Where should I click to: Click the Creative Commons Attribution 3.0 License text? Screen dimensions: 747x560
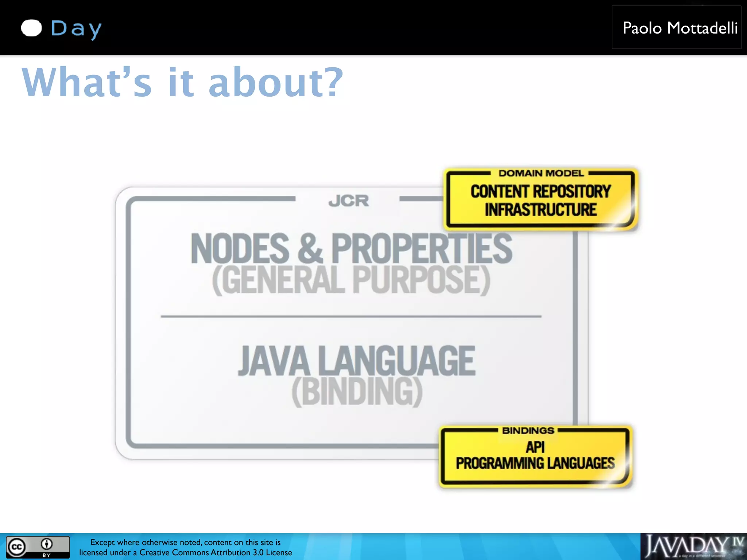click(x=185, y=553)
